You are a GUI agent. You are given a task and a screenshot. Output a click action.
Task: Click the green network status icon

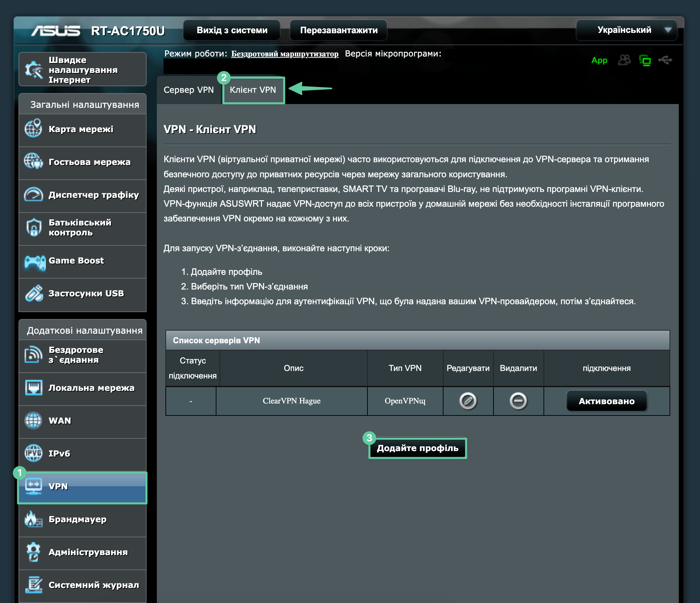point(645,61)
